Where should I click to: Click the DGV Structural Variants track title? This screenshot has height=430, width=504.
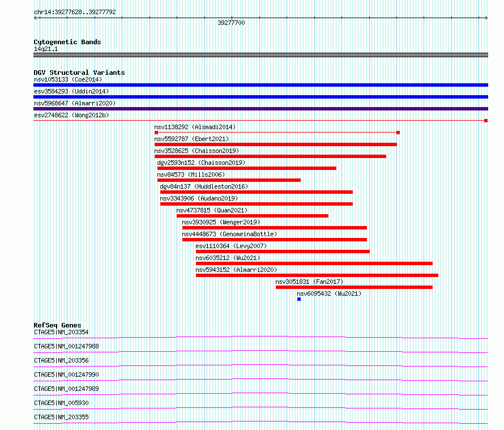point(79,73)
